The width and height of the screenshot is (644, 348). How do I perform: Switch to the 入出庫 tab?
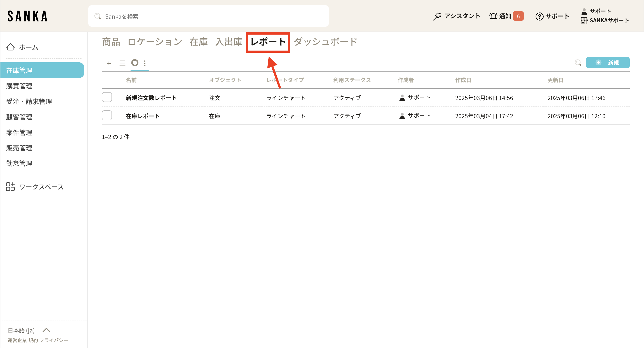228,42
